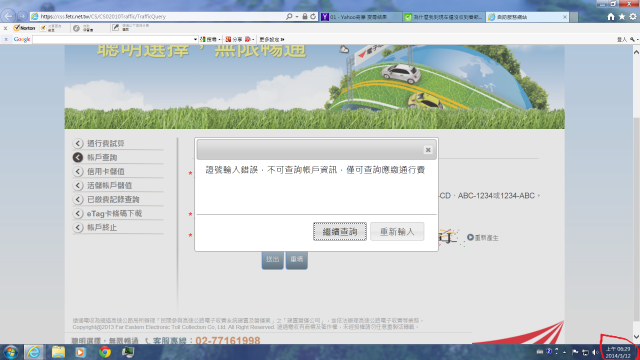640x360 pixels.
Task: Click the network tray icon
Action: (585, 352)
